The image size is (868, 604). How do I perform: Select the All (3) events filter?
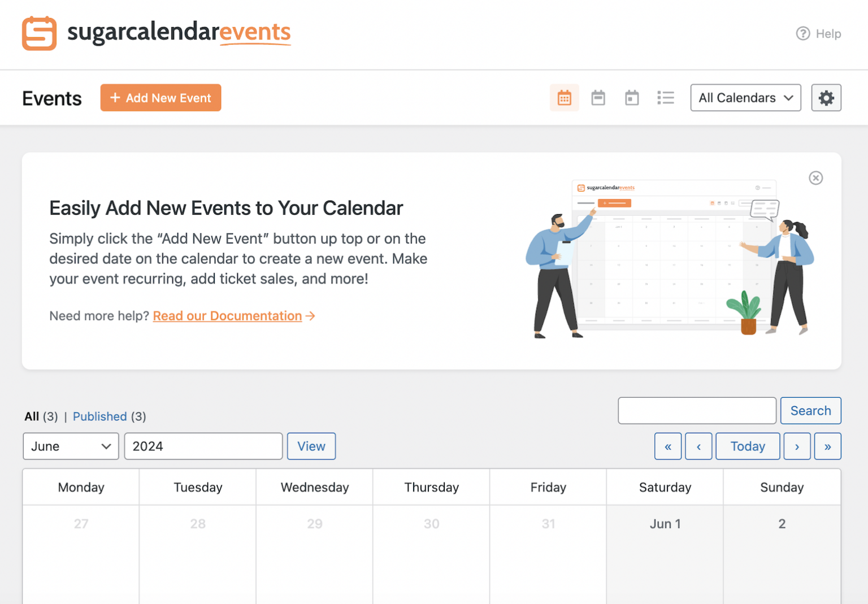[x=32, y=416]
